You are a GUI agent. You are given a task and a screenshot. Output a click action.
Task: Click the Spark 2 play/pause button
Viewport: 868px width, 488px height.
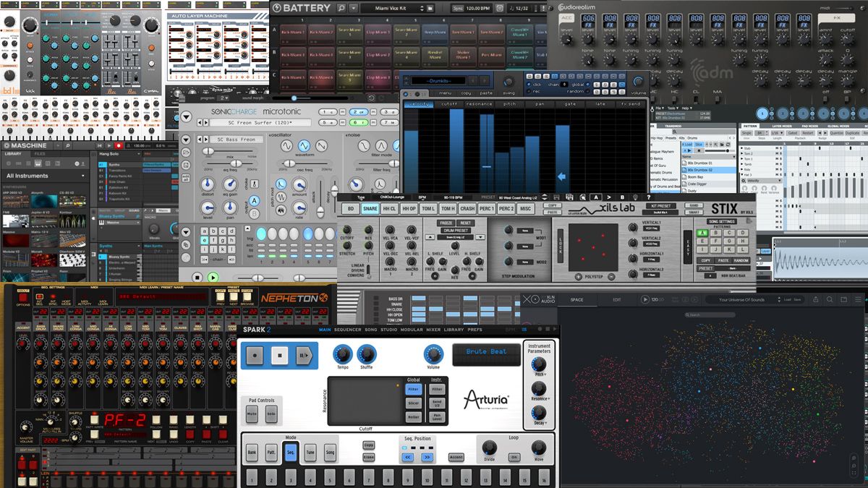click(x=304, y=356)
